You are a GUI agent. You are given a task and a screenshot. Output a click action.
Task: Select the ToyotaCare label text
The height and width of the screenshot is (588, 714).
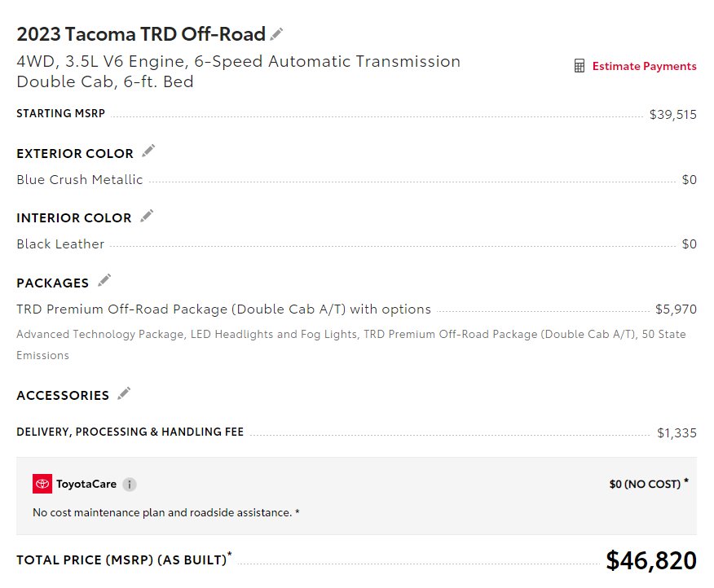[86, 484]
